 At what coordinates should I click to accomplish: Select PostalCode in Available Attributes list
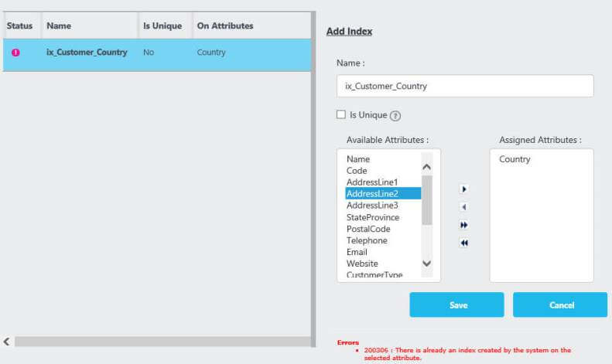coord(368,229)
